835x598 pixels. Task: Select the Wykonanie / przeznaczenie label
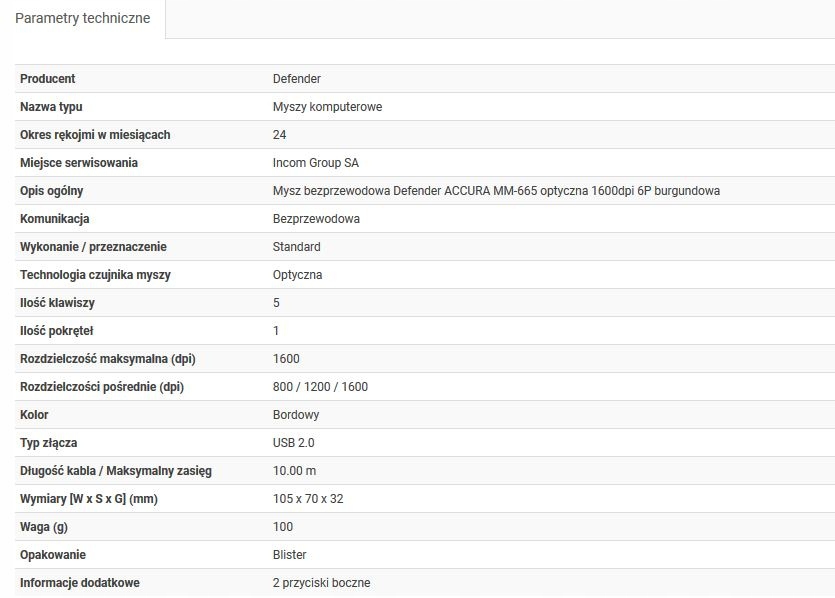point(93,247)
